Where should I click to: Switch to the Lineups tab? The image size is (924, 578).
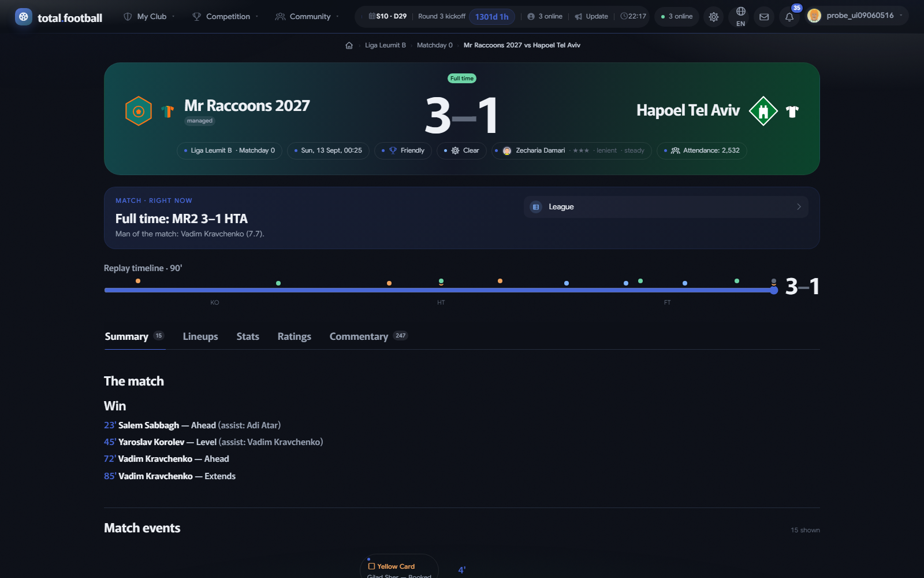coord(200,336)
